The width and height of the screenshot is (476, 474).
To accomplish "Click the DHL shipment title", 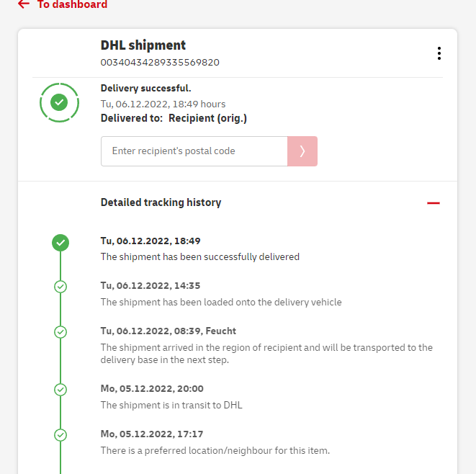I will point(143,45).
